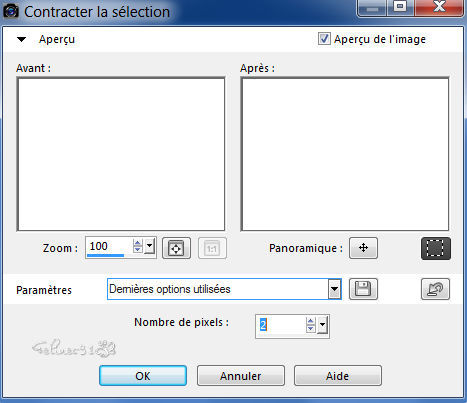Click the camera app icon in title bar
This screenshot has width=467, height=403.
(x=11, y=11)
